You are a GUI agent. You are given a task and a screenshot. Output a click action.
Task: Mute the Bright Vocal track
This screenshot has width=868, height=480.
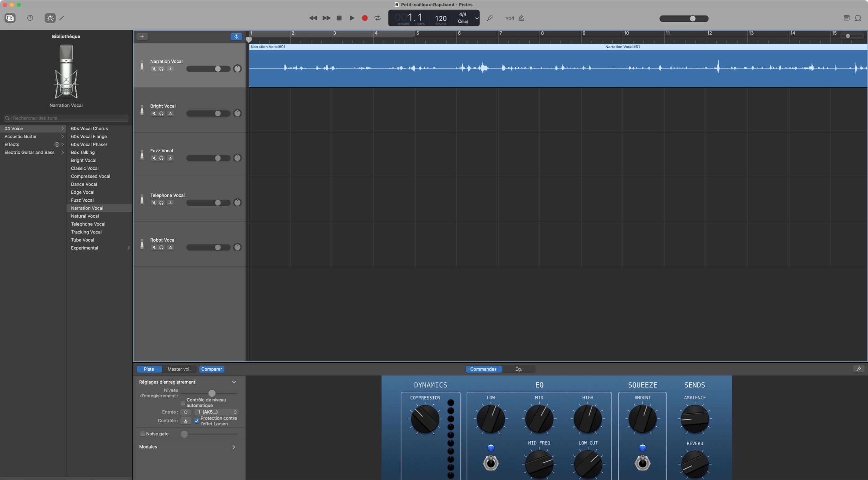154,114
